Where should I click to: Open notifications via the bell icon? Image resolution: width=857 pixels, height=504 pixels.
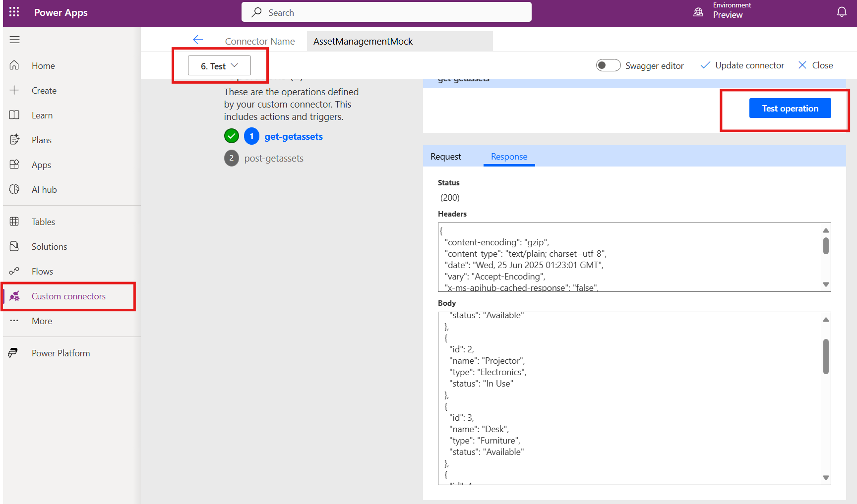(x=842, y=12)
